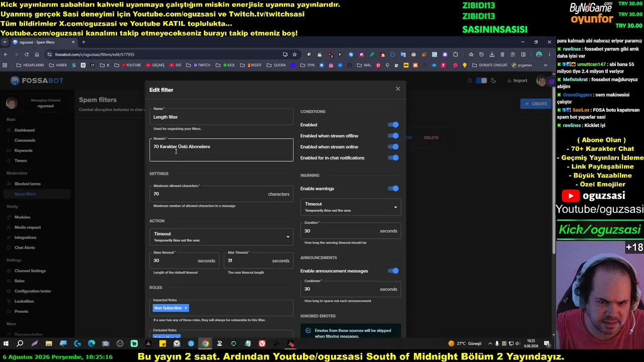Screen dimensions: 644x362
Task: Click the Base timeout field
Action: (x=184, y=260)
